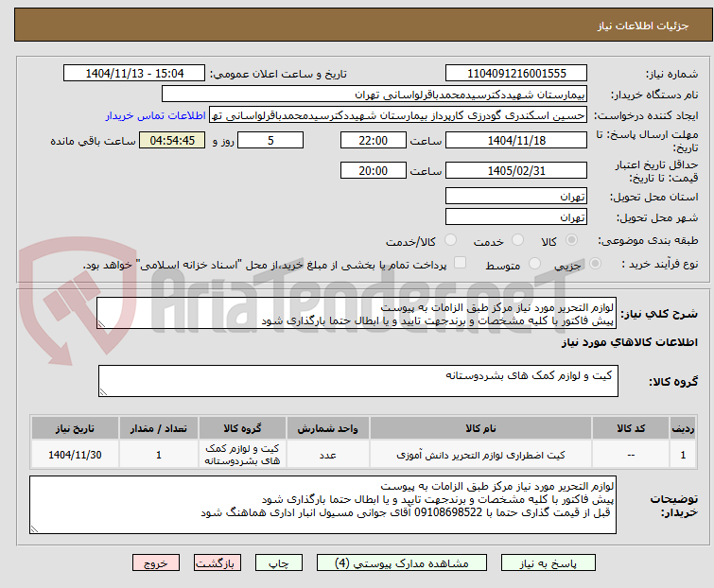The height and width of the screenshot is (588, 714).
Task: Click the announcement date field 1404/11/13 - 15:04
Action: pyautogui.click(x=134, y=73)
